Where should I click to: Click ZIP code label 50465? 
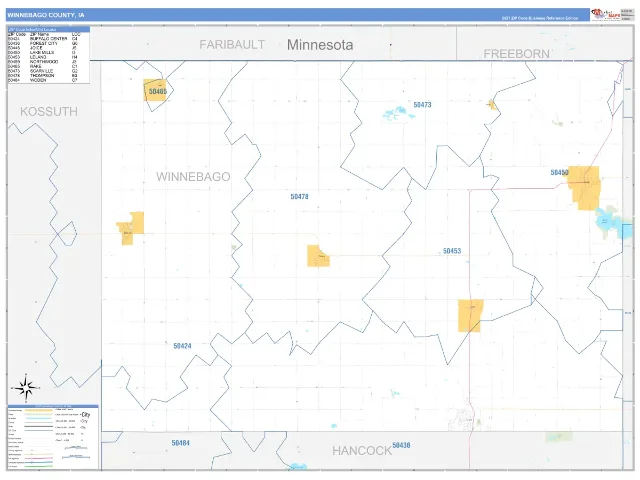[x=158, y=91]
